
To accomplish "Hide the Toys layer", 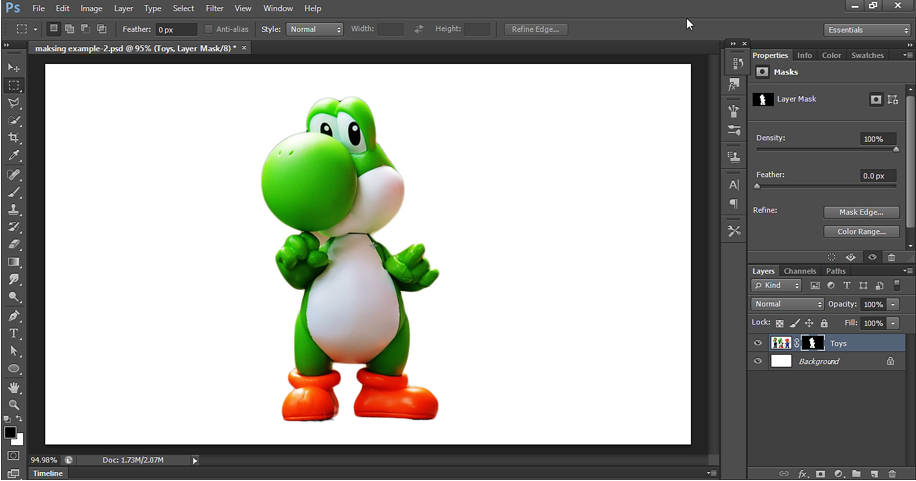I will pos(758,343).
